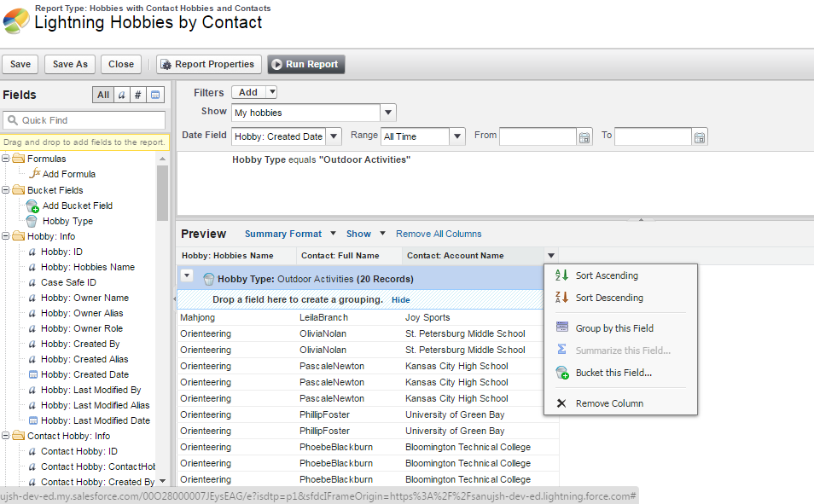Collapse the Formulas tree node
Image resolution: width=814 pixels, height=504 pixels.
click(6, 159)
